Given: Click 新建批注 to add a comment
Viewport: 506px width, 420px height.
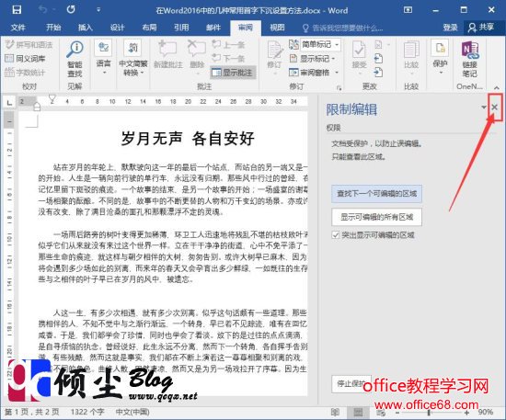Looking at the screenshot, I should [167, 54].
